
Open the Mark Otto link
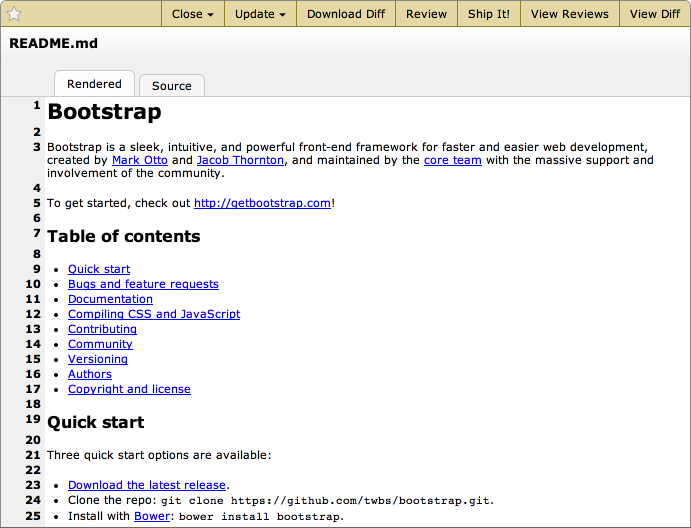point(140,160)
